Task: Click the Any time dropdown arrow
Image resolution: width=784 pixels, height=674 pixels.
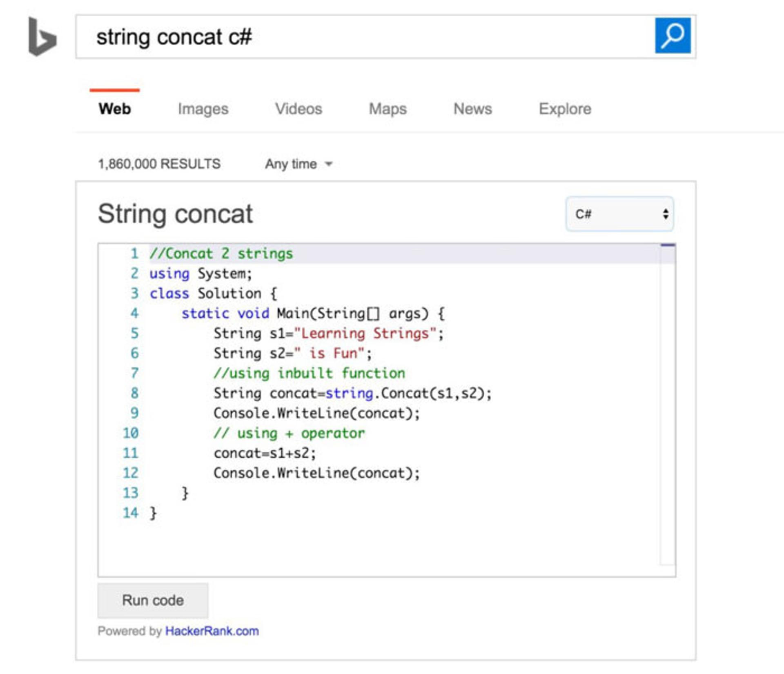Action: 329,164
